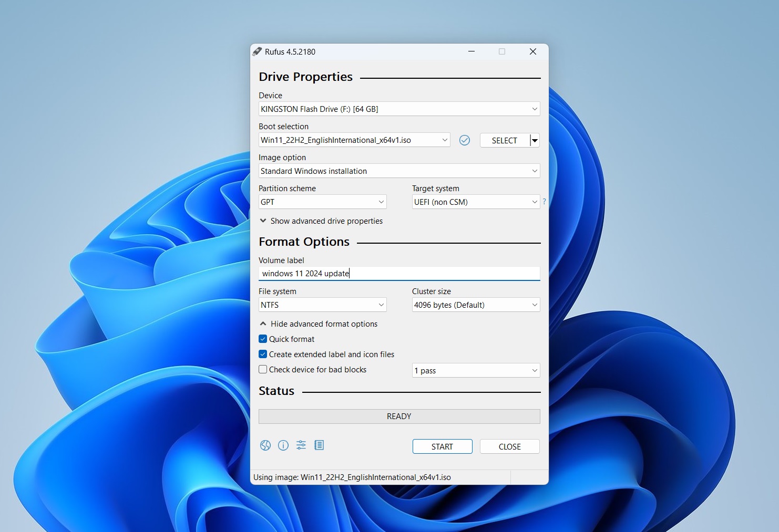Disable Create extended label and icon files
The image size is (779, 532).
point(263,354)
